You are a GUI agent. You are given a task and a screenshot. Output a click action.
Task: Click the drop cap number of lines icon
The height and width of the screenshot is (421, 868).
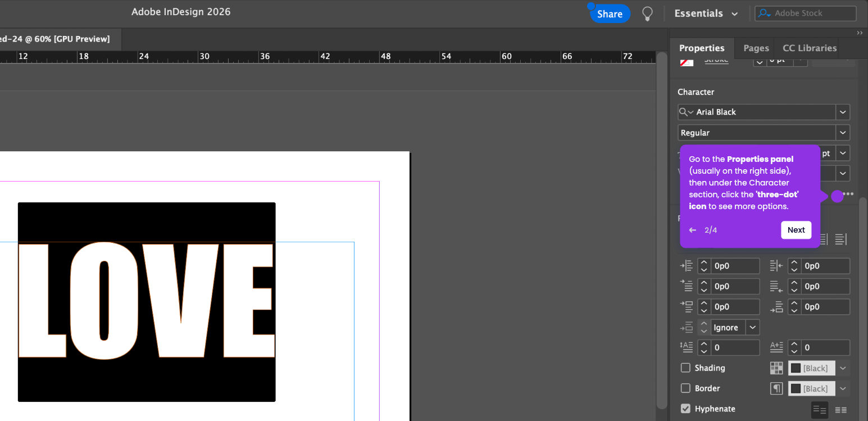tap(687, 347)
